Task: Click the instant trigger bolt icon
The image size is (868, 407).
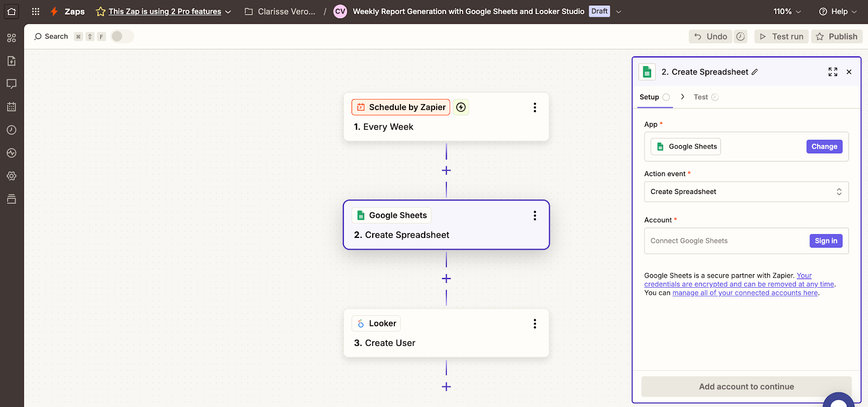Action: point(461,107)
